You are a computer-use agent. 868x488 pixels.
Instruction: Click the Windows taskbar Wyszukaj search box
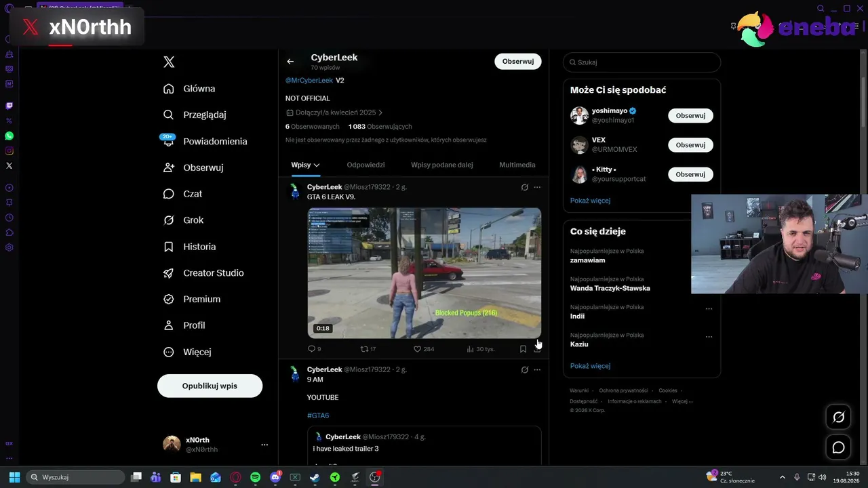click(75, 477)
